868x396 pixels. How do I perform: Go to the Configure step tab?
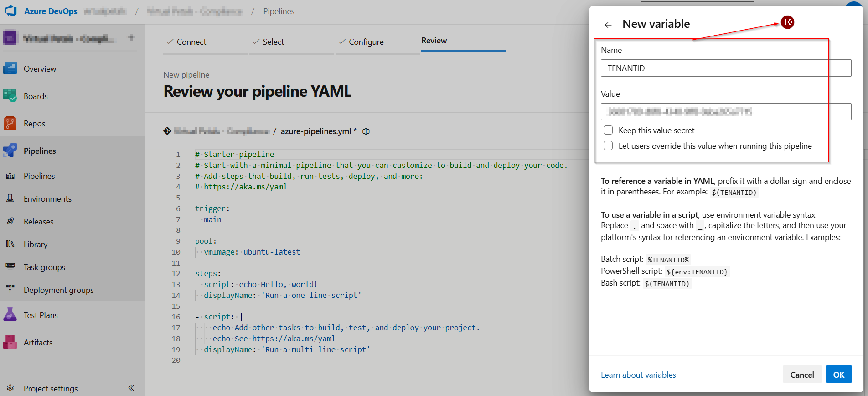point(377,42)
